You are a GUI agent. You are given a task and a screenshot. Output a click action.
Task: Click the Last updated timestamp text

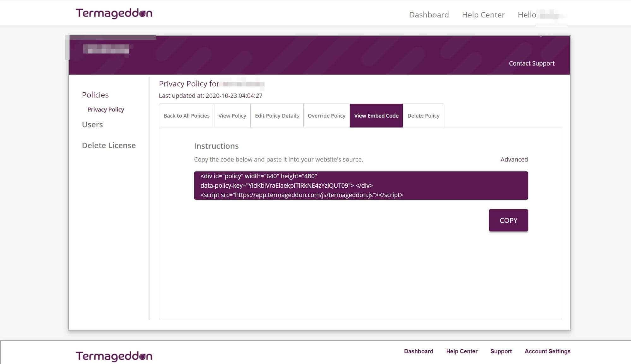(x=211, y=96)
